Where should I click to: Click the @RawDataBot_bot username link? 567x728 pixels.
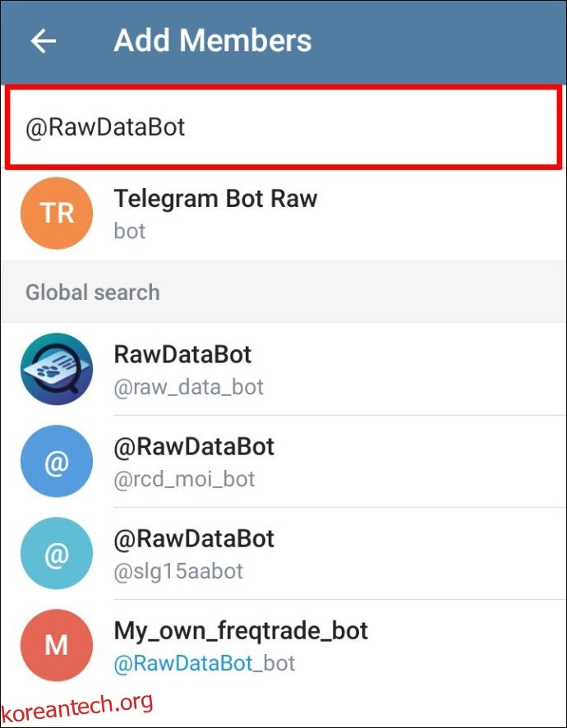click(x=204, y=663)
